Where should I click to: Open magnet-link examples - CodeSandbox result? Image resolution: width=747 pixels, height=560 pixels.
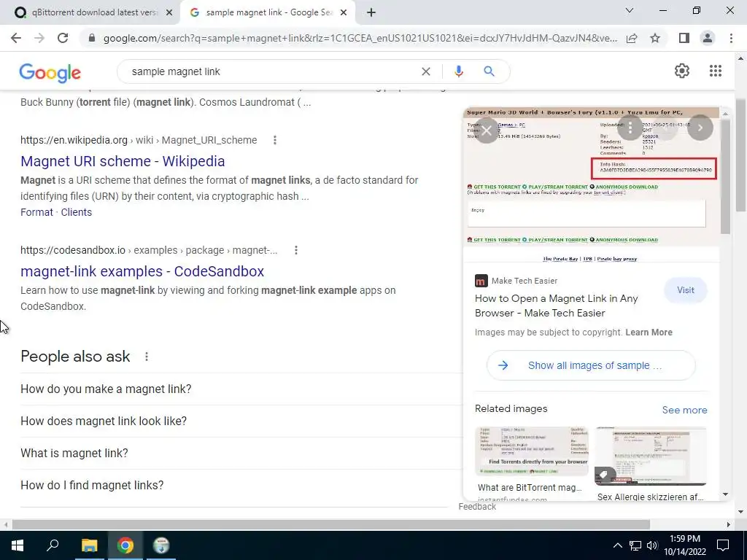[142, 271]
